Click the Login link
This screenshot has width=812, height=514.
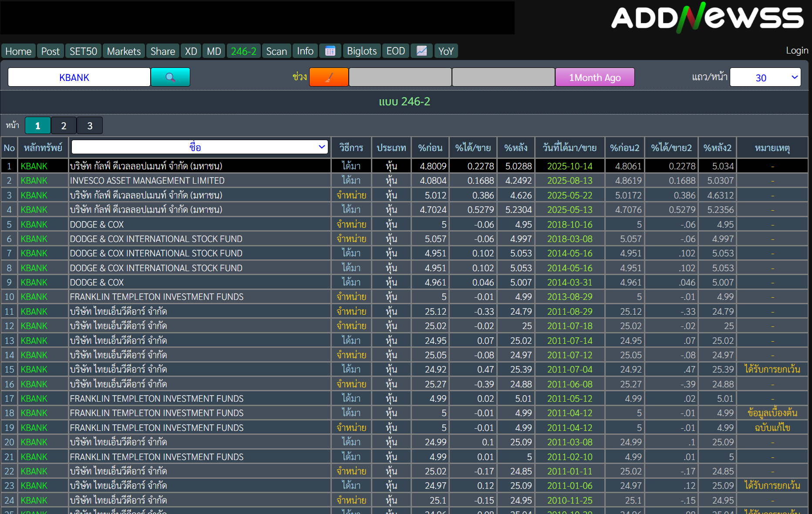tap(797, 50)
